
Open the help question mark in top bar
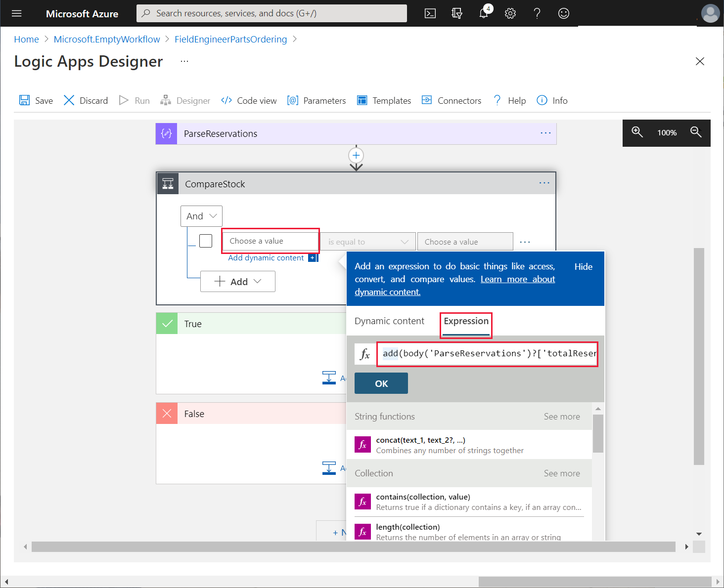pos(537,13)
